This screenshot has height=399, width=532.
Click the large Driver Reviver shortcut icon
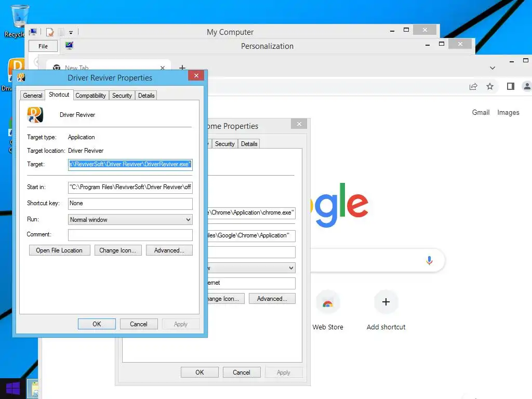35,115
